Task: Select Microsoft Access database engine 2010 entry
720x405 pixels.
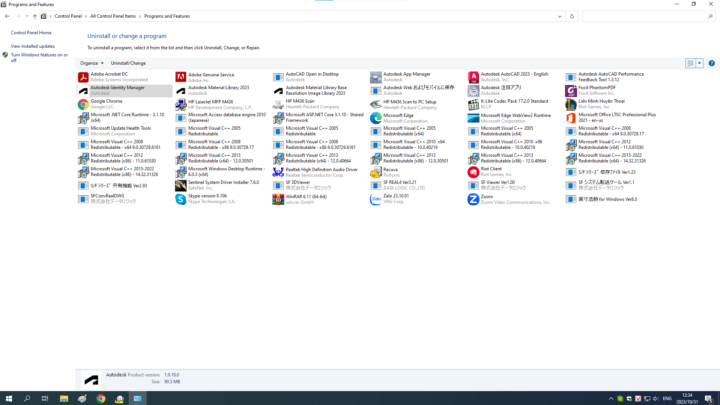Action: (222, 118)
